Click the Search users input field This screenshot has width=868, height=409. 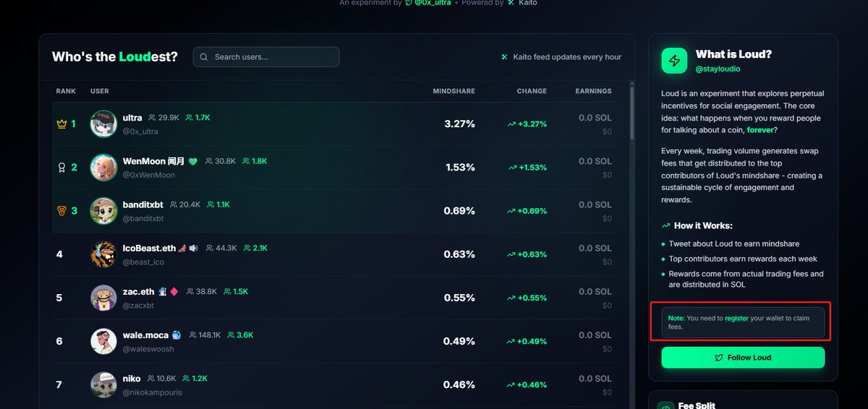tap(266, 57)
